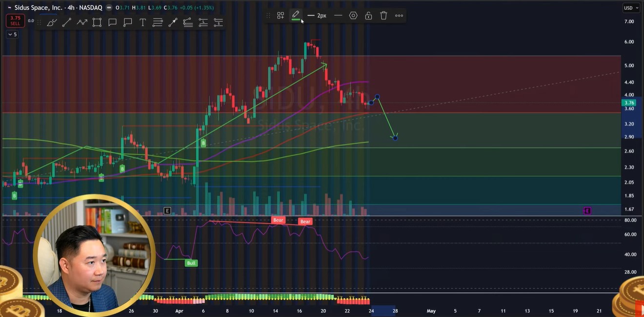Pick the Text tool
Image resolution: width=644 pixels, height=317 pixels.
pos(142,22)
